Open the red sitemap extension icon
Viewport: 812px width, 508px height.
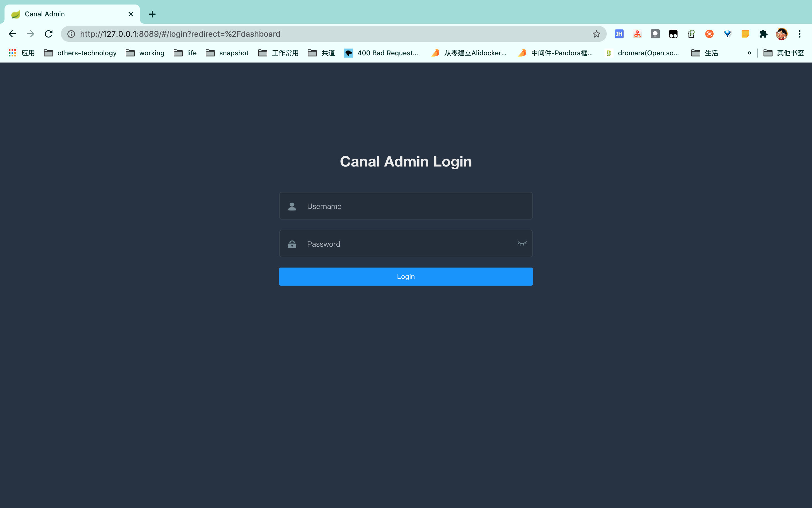coord(637,34)
